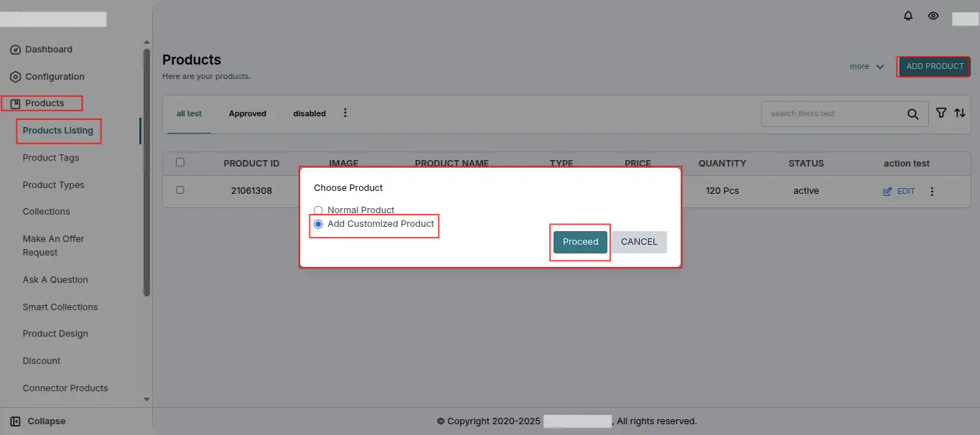This screenshot has width=980, height=435.
Task: Click the sidebar vertical scrollbar thumb
Action: pyautogui.click(x=146, y=172)
